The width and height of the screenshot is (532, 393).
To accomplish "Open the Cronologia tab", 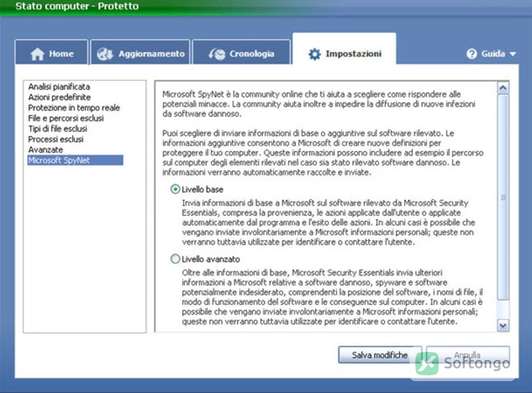I will click(241, 52).
